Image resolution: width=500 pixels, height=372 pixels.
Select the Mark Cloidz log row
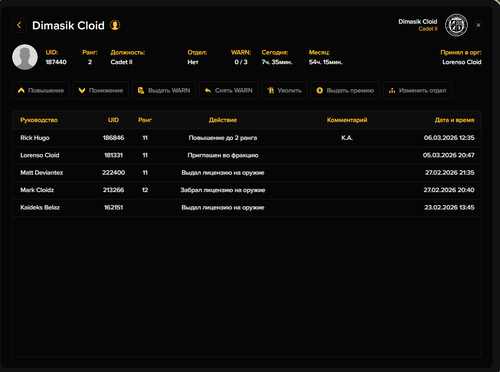coord(247,190)
